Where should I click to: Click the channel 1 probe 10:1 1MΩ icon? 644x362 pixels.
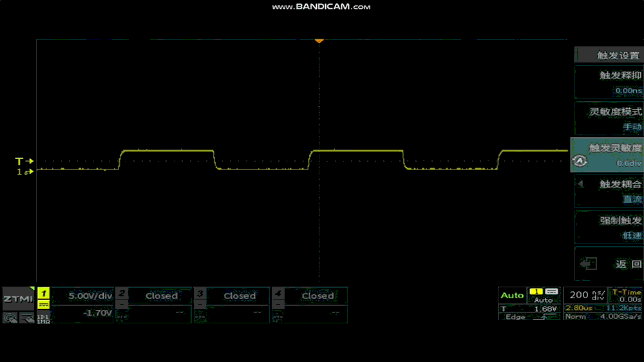pyautogui.click(x=43, y=318)
